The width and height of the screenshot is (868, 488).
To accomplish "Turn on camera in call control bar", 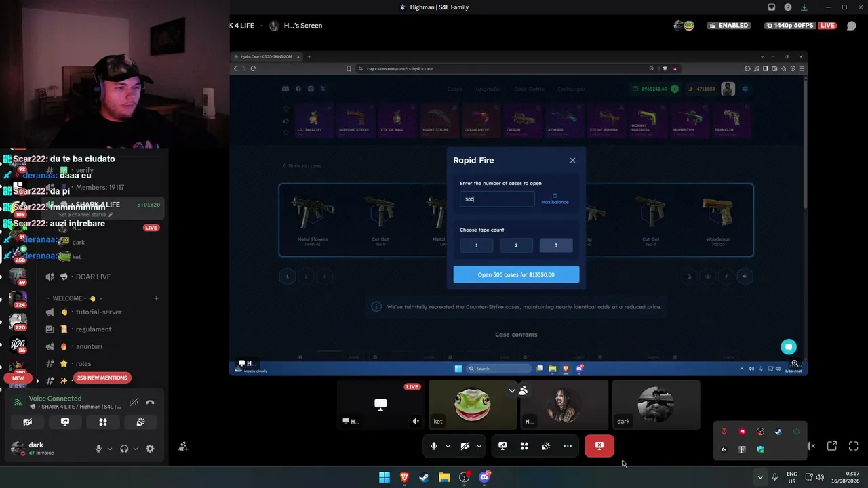I will click(x=465, y=446).
